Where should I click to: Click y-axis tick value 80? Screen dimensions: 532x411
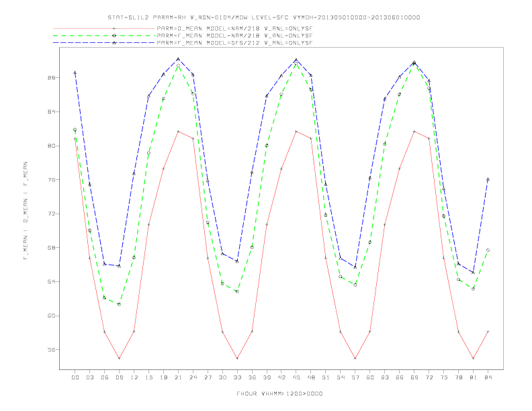[52, 146]
